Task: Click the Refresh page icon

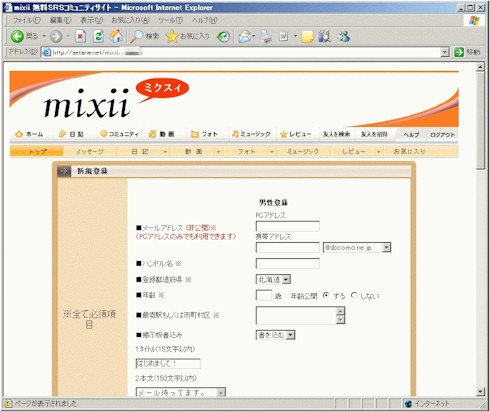Action: (98, 36)
